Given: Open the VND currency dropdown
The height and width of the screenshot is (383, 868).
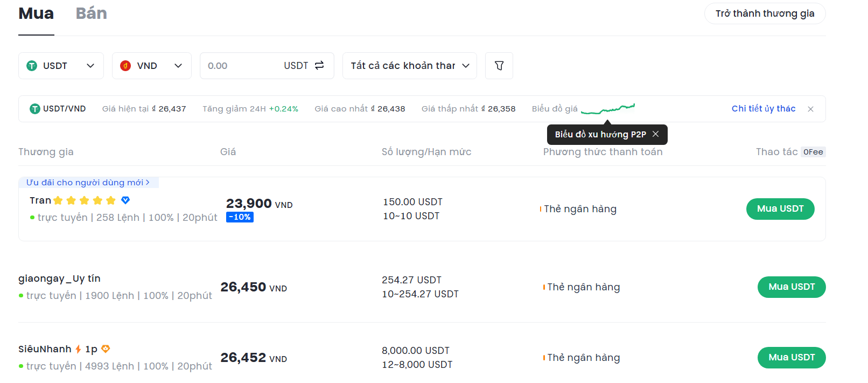Looking at the screenshot, I should pyautogui.click(x=151, y=66).
